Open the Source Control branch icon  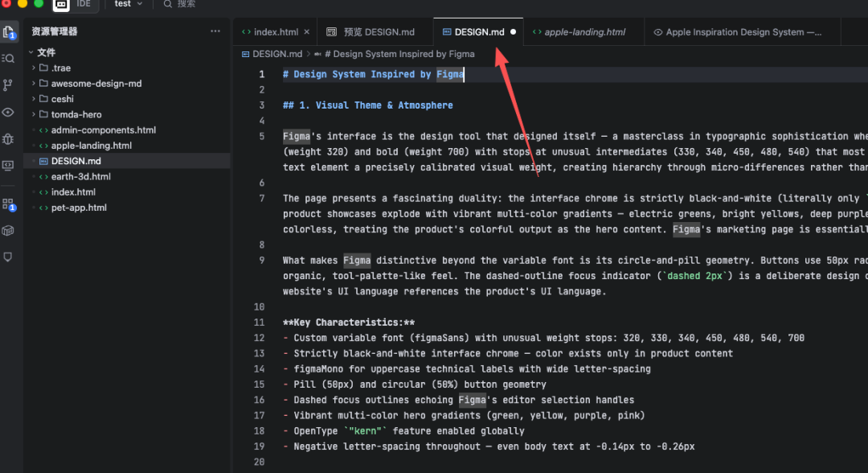[x=9, y=85]
